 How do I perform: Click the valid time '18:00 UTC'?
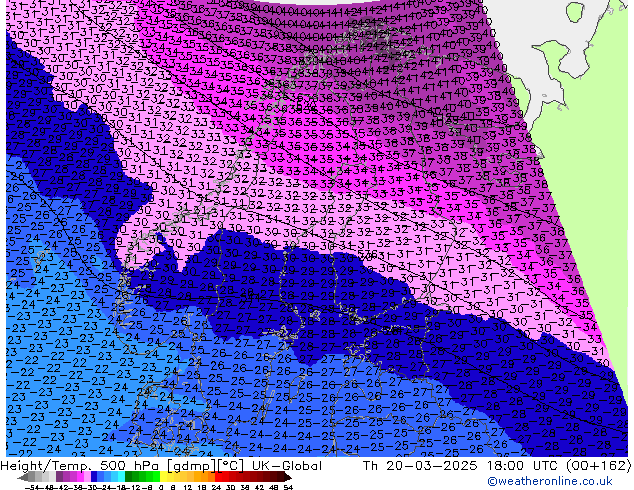pyautogui.click(x=524, y=466)
